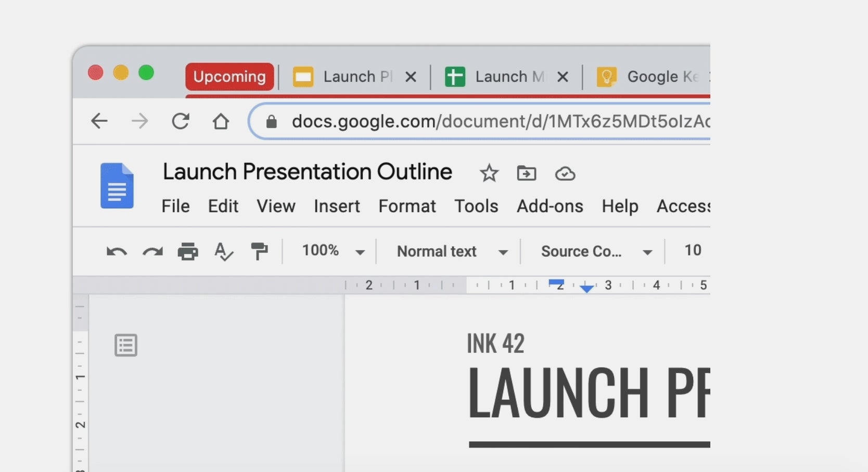
Task: Run spelling and grammar check icon
Action: (x=224, y=252)
